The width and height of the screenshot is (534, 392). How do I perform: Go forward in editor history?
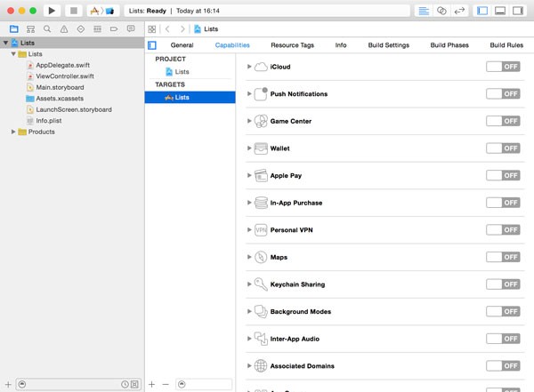(x=182, y=29)
